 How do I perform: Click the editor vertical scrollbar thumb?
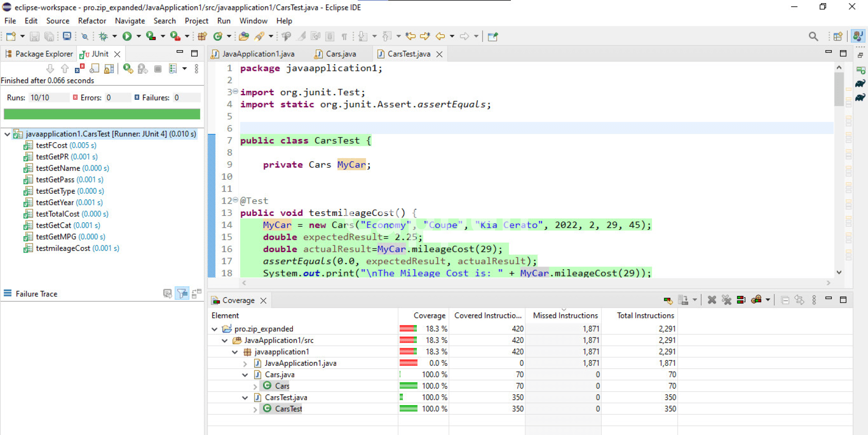click(x=839, y=89)
